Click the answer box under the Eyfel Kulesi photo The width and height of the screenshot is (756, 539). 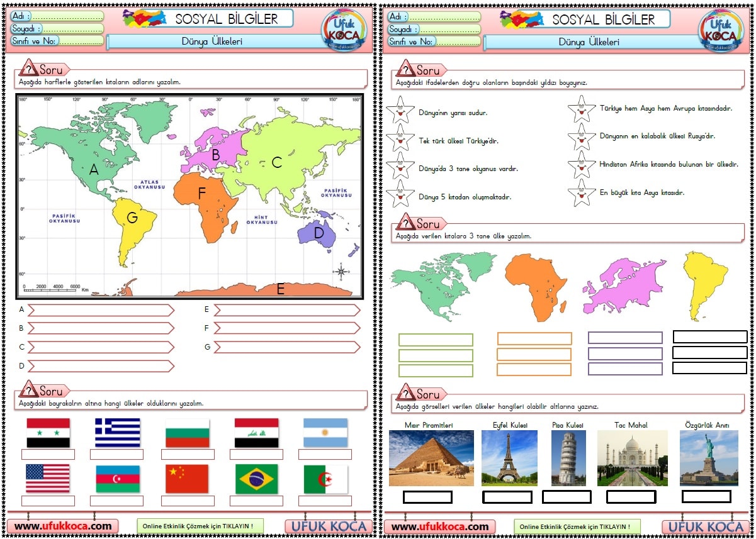(x=507, y=497)
